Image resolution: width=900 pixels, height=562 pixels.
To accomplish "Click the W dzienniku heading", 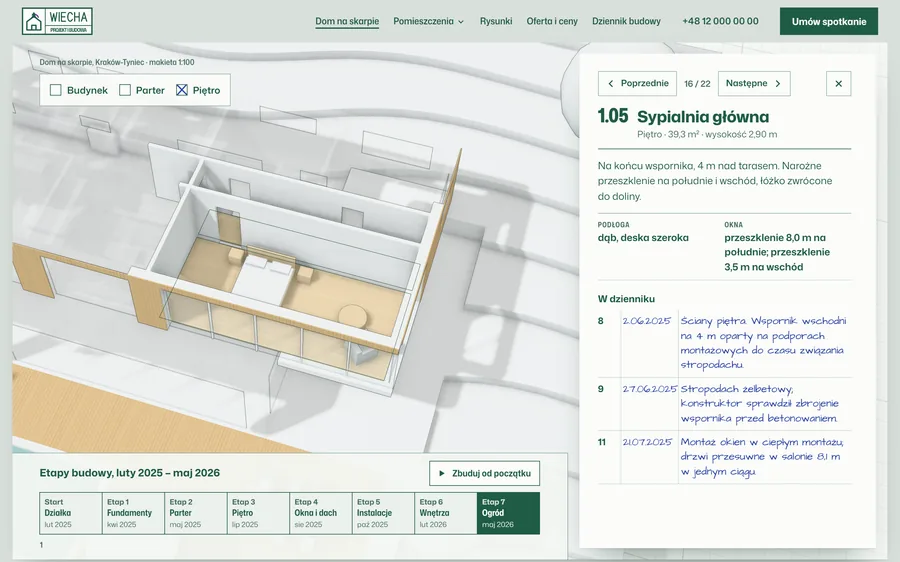I will coord(626,299).
